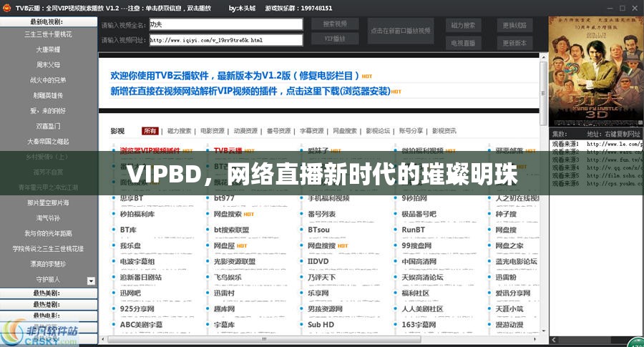Select 那片星空那片海 in the TV list
This screenshot has height=347, width=644.
click(48, 202)
